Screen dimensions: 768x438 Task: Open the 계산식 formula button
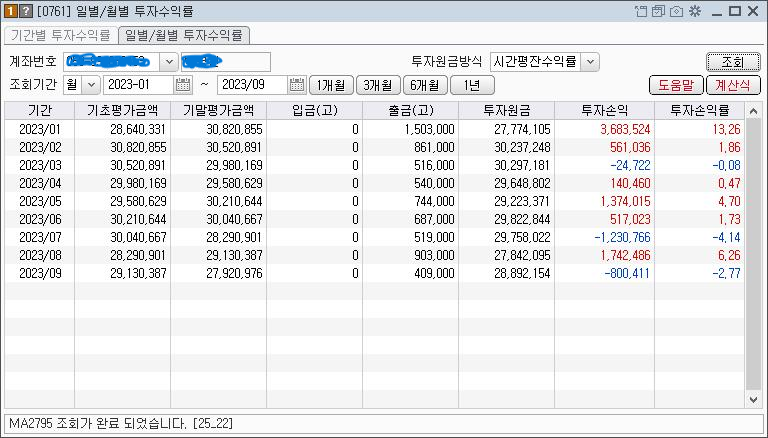pos(732,85)
